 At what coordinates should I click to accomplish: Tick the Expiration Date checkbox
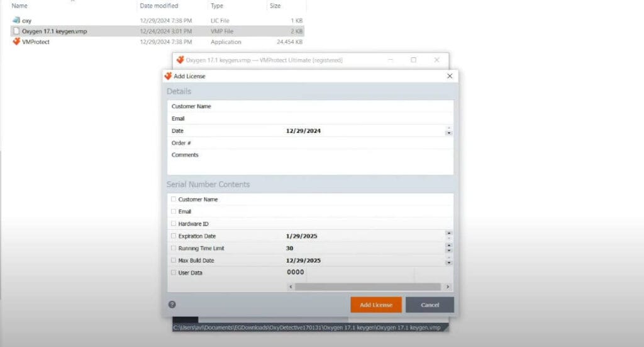click(x=174, y=236)
